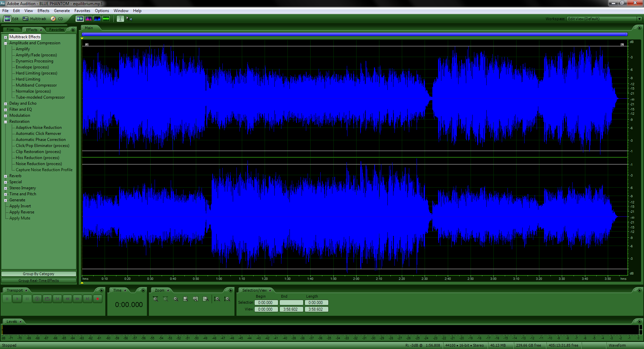Expand Time and Pitch group
This screenshot has height=349, width=644.
[x=5, y=194]
